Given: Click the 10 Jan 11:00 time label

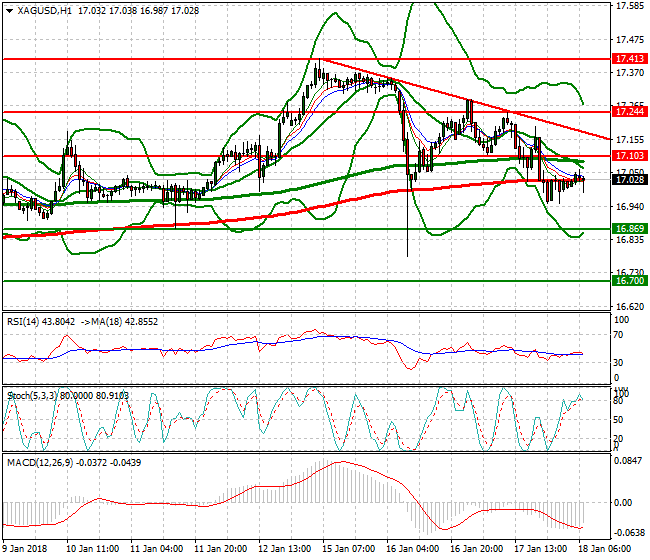Looking at the screenshot, I should [x=92, y=549].
